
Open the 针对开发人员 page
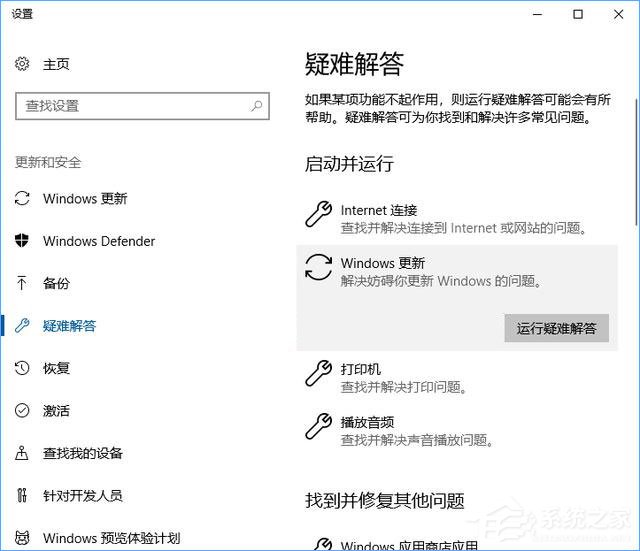[x=83, y=495]
